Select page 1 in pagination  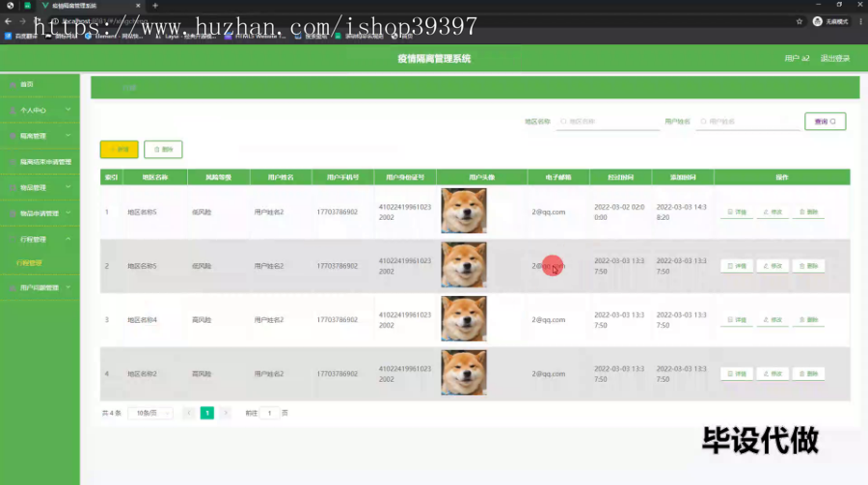[207, 413]
